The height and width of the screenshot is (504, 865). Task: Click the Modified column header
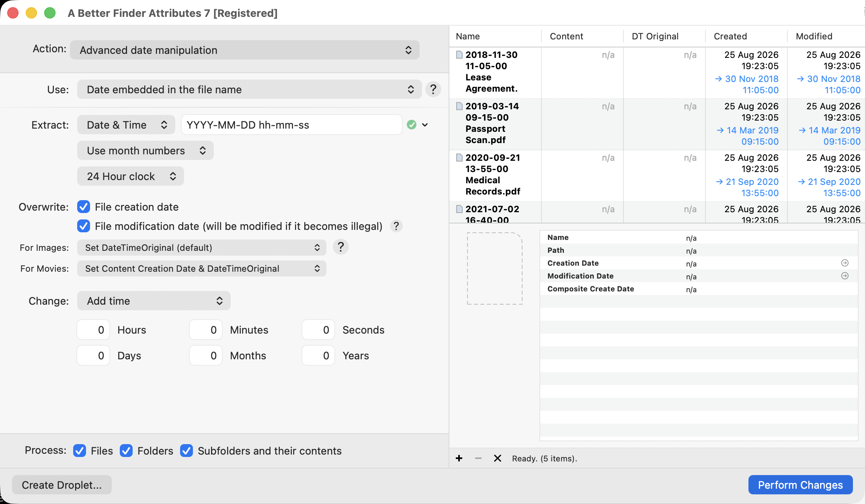[826, 36]
